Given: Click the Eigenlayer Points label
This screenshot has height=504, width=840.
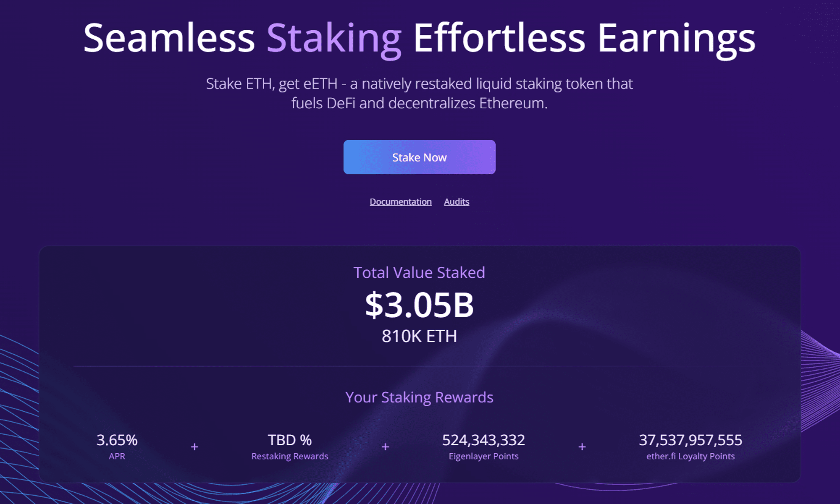Looking at the screenshot, I should pos(483,456).
